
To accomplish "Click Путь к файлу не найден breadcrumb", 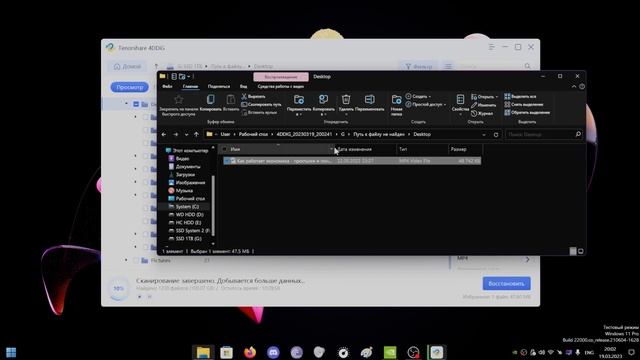I will pos(379,134).
